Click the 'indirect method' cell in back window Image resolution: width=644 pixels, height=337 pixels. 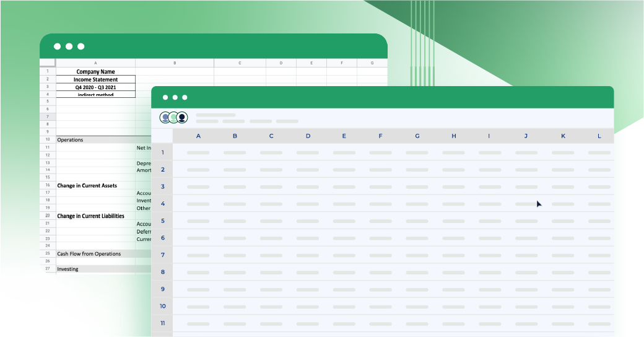[96, 95]
